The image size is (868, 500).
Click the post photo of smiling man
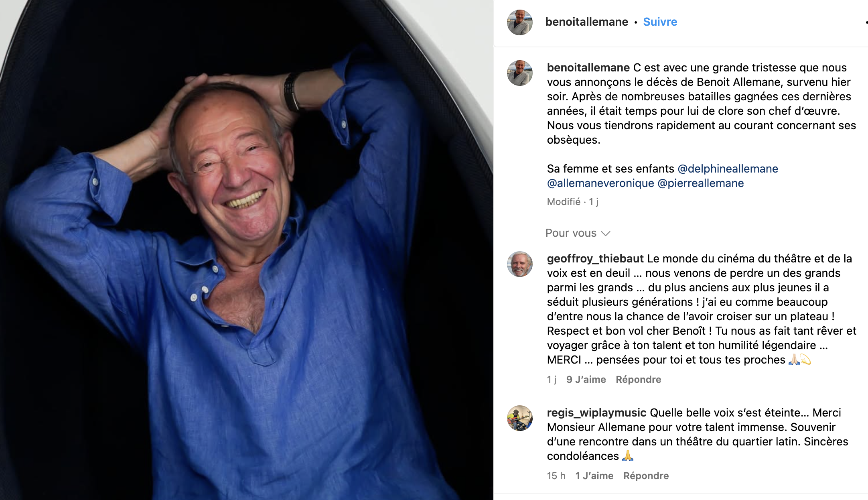(x=247, y=250)
